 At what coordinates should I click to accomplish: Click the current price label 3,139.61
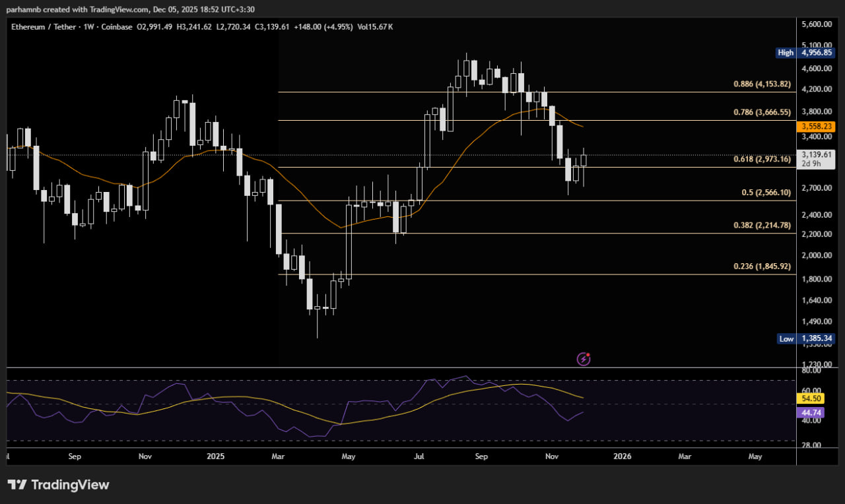[815, 154]
